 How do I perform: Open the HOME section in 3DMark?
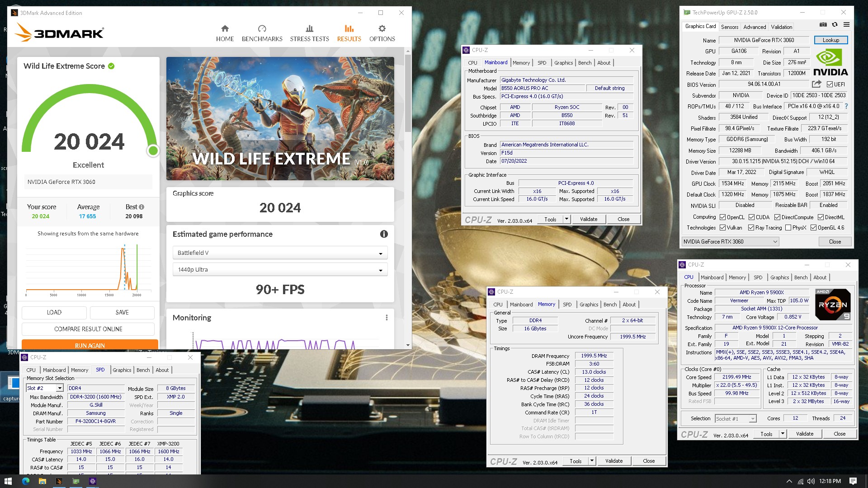pyautogui.click(x=225, y=33)
